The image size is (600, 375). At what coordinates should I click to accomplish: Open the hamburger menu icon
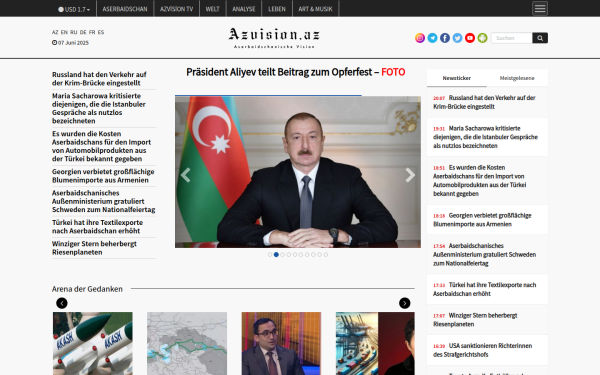tap(540, 8)
